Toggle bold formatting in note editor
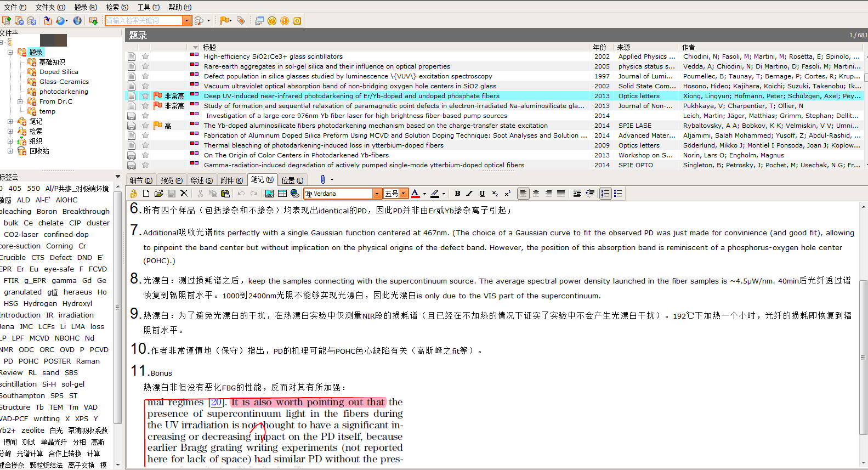 (457, 194)
